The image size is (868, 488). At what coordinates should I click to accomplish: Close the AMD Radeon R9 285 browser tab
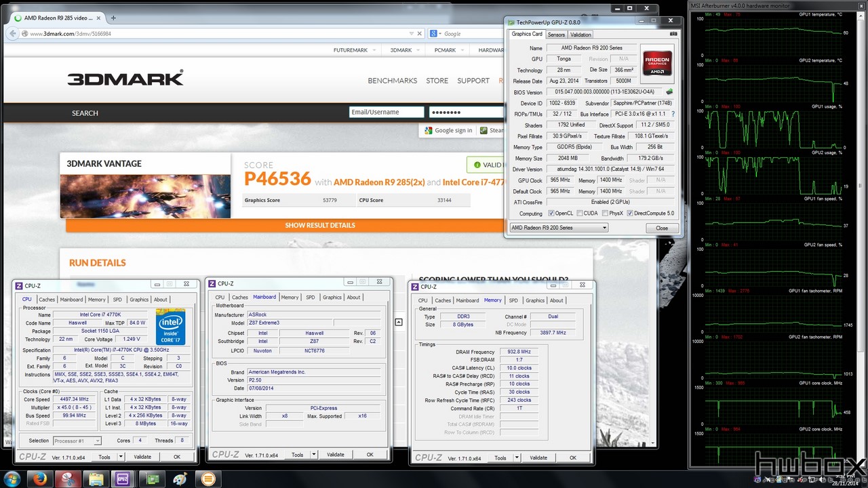tap(99, 18)
